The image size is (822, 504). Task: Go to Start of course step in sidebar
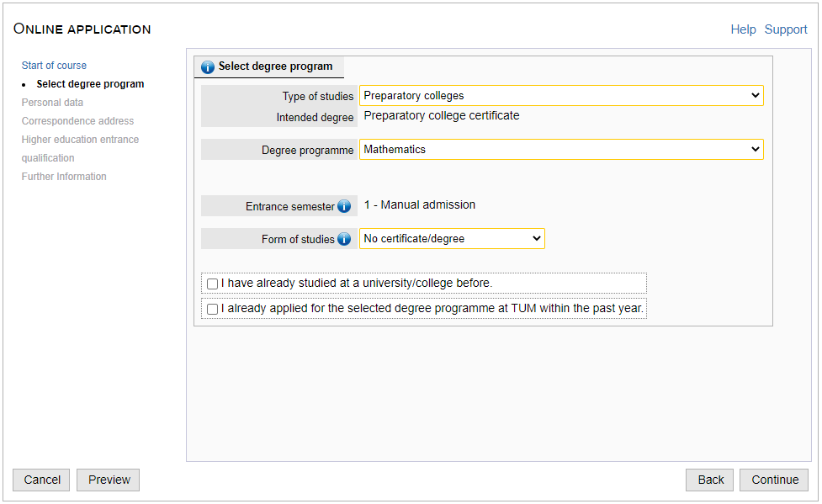(x=54, y=66)
